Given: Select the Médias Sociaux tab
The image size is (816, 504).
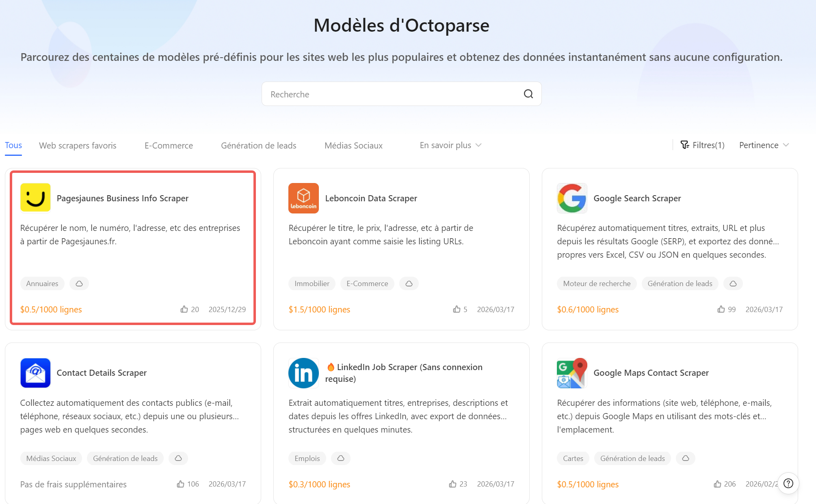Looking at the screenshot, I should (353, 145).
